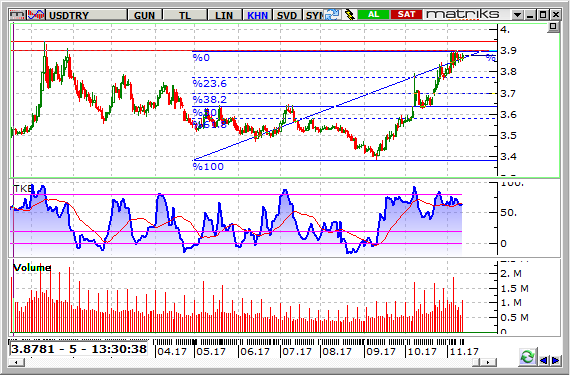The width and height of the screenshot is (570, 375).
Task: Click the 3.4 price axis value
Action: pyautogui.click(x=509, y=157)
